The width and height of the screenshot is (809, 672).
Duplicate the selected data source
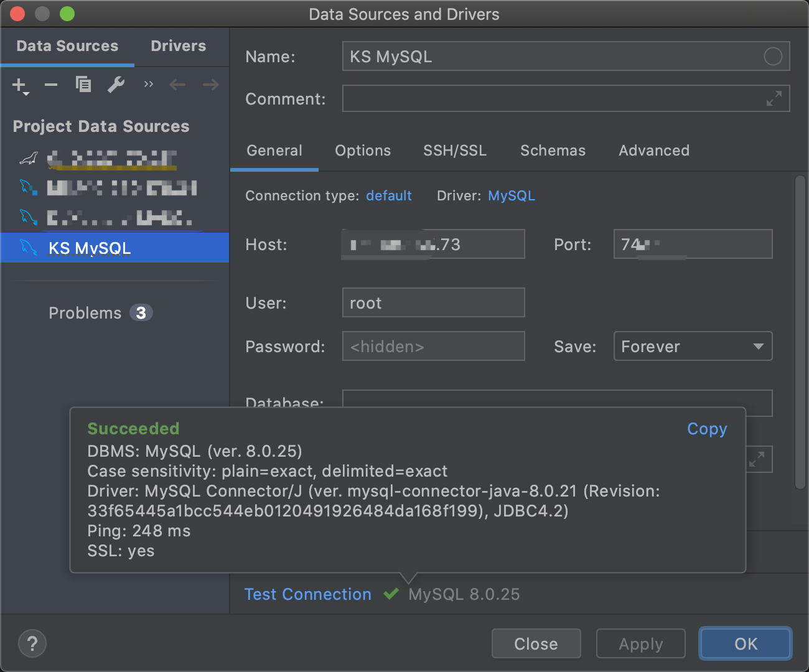click(83, 84)
